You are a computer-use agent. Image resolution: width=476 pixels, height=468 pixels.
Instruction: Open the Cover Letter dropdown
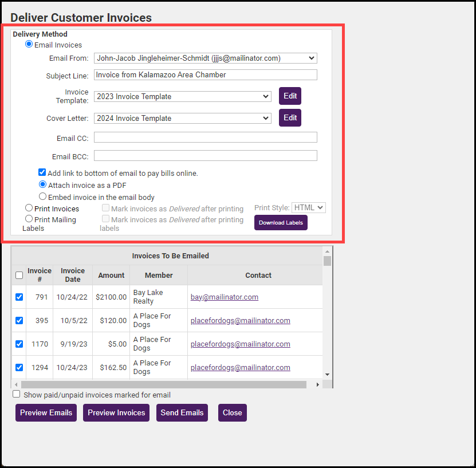(182, 119)
